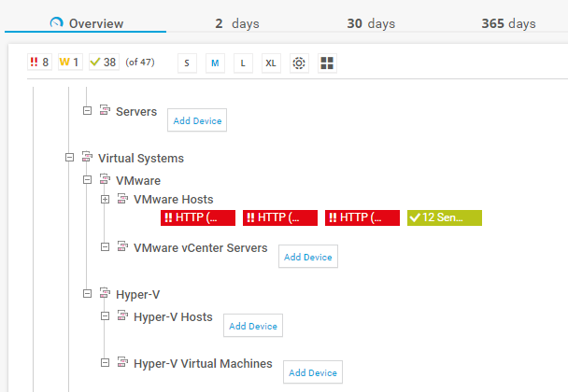Click Add Device next to Servers
This screenshot has width=568, height=392.
196,120
